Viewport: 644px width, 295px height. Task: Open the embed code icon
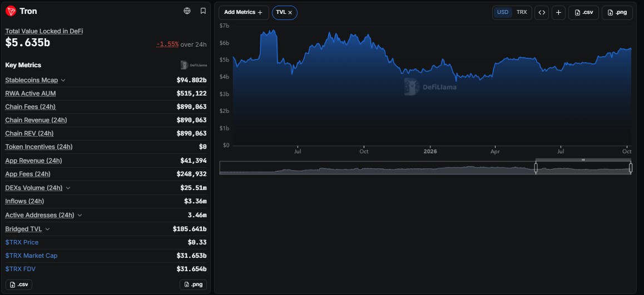(x=542, y=12)
